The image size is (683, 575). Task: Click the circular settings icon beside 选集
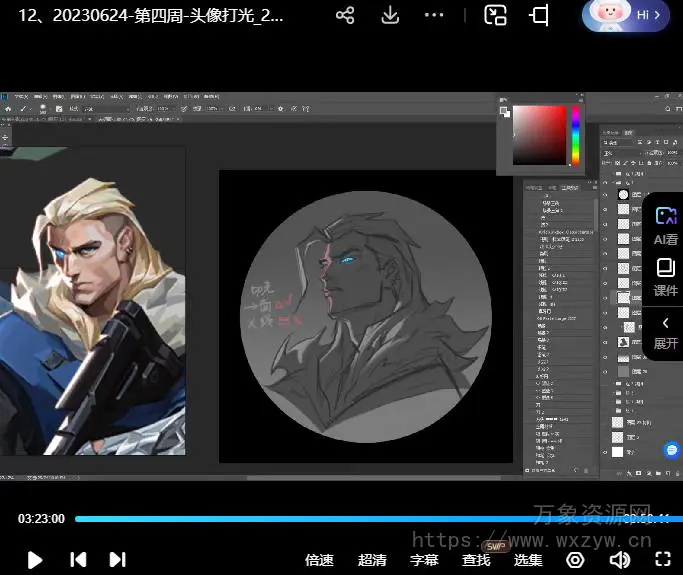[x=574, y=560]
